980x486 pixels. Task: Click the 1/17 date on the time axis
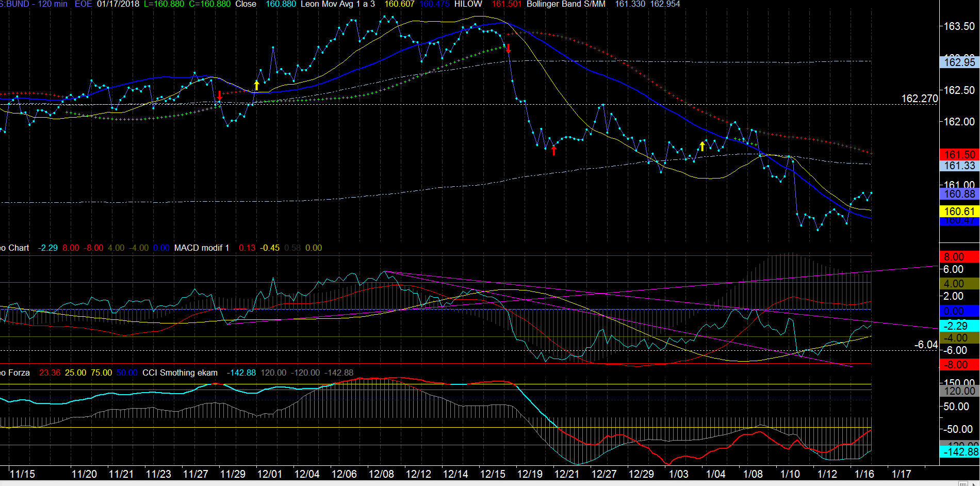pos(901,474)
